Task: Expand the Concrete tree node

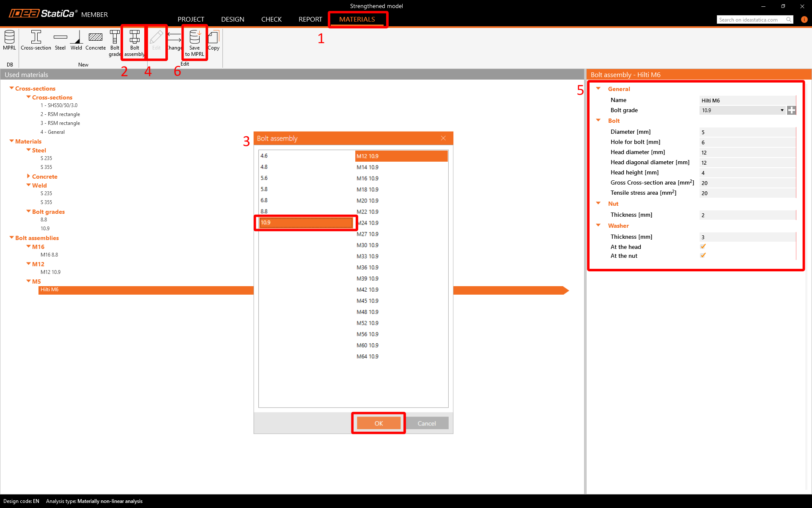Action: coord(28,176)
